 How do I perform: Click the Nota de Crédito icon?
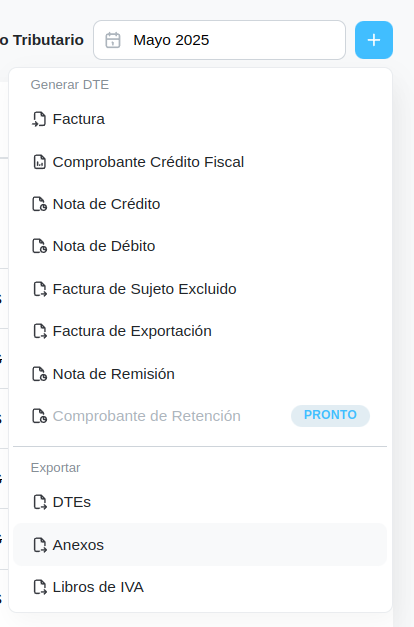[39, 204]
